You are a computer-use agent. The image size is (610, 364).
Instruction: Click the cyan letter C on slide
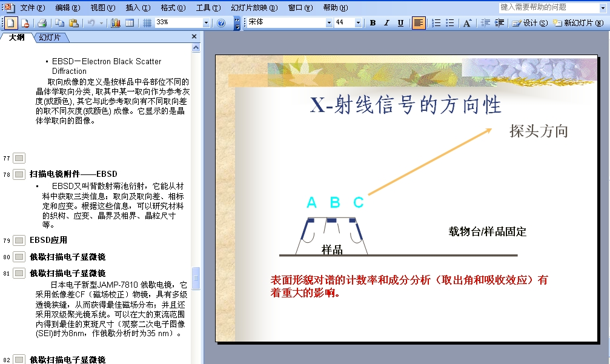click(x=358, y=203)
